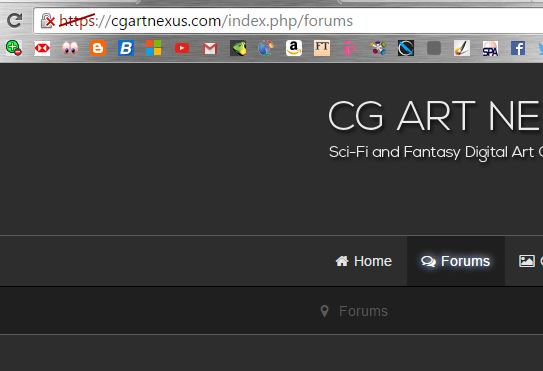The width and height of the screenshot is (543, 371).
Task: Open the pink figure bookmark
Action: [x=349, y=48]
